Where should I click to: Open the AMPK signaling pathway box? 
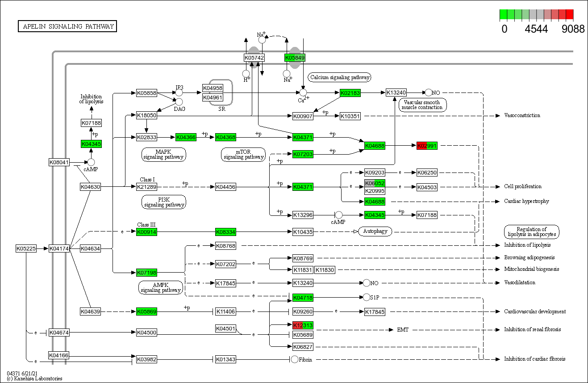(160, 287)
